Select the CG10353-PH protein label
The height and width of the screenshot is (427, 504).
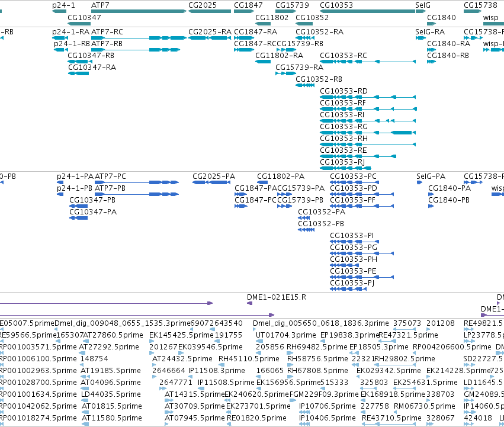click(x=353, y=259)
